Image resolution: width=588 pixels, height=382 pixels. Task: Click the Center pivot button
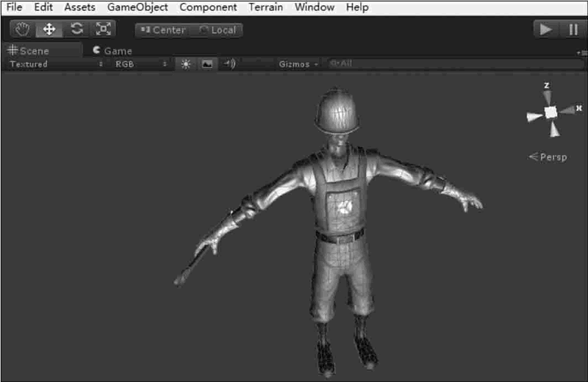click(x=162, y=30)
